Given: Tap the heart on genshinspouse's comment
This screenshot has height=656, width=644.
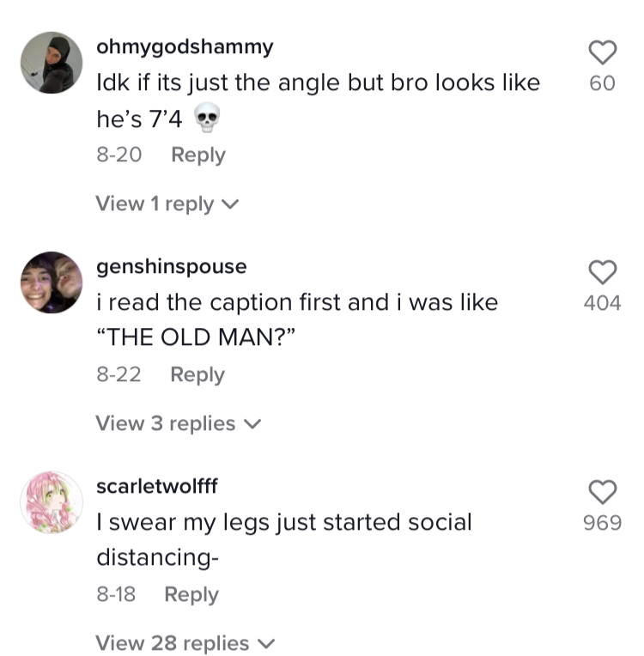Looking at the screenshot, I should (603, 272).
